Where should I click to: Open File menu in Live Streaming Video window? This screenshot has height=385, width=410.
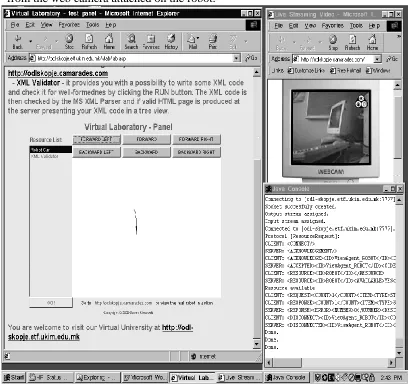tap(278, 26)
